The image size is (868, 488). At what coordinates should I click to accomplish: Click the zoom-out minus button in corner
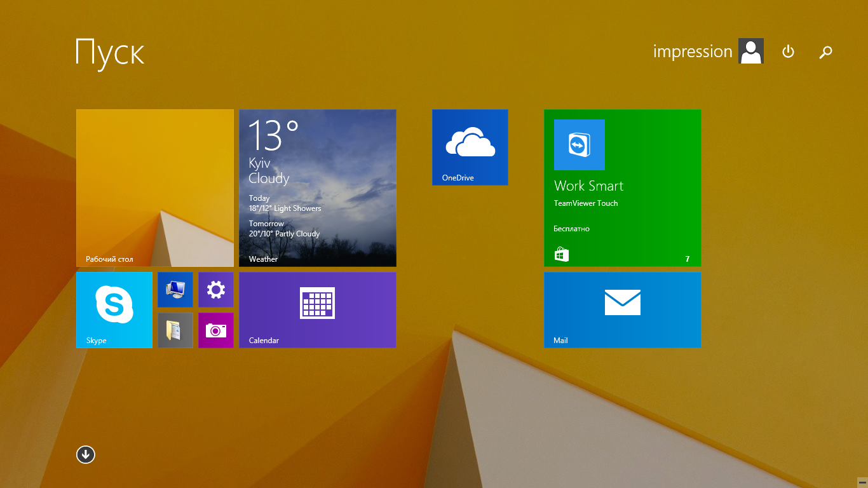(862, 483)
